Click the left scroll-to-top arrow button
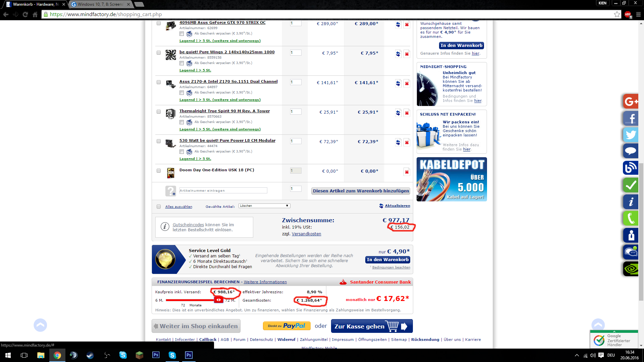Image resolution: width=644 pixels, height=362 pixels. click(40, 325)
